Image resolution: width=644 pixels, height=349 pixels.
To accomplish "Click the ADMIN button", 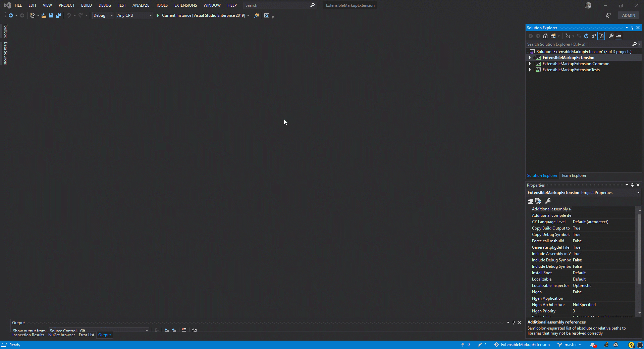I will [x=629, y=15].
